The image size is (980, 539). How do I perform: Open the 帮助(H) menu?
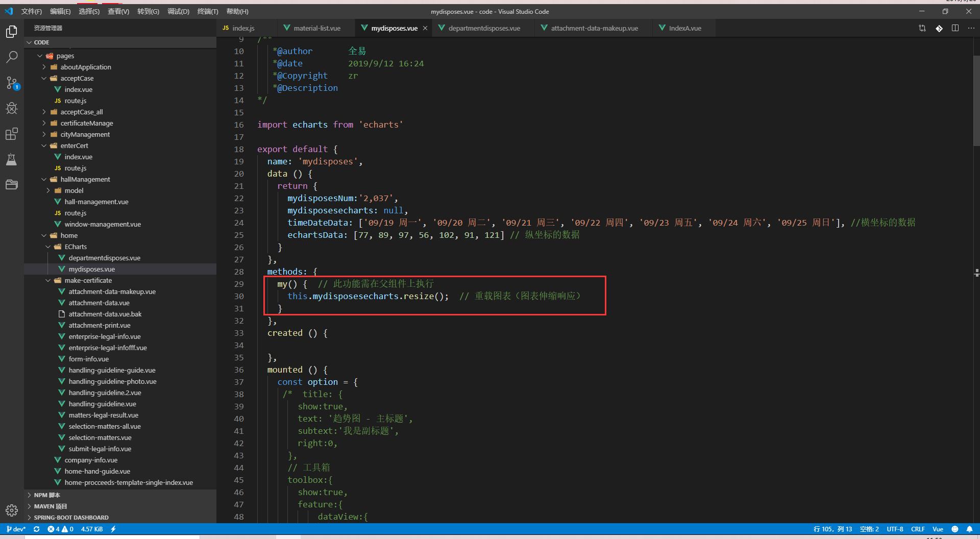point(237,11)
